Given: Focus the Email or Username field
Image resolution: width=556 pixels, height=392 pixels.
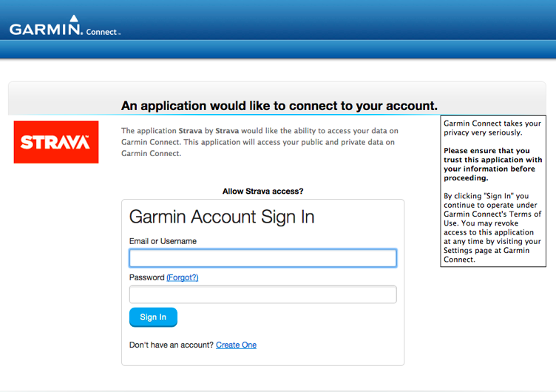Looking at the screenshot, I should [262, 258].
